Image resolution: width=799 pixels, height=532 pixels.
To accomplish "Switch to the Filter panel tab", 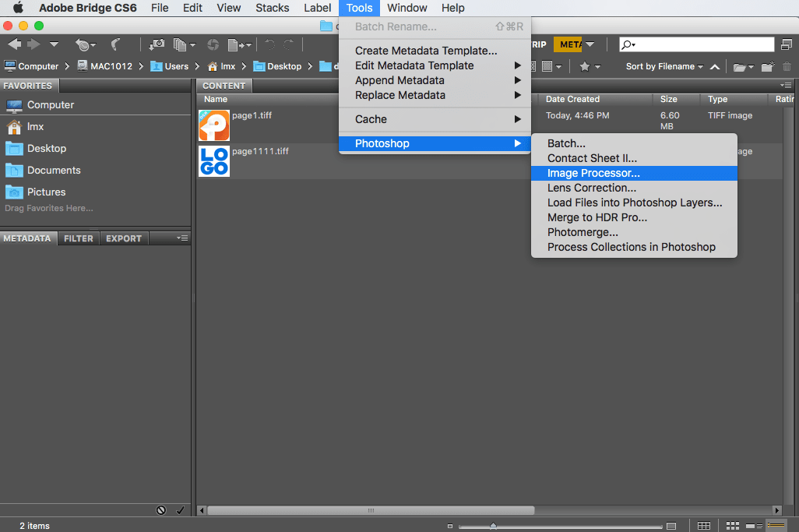I will 79,238.
